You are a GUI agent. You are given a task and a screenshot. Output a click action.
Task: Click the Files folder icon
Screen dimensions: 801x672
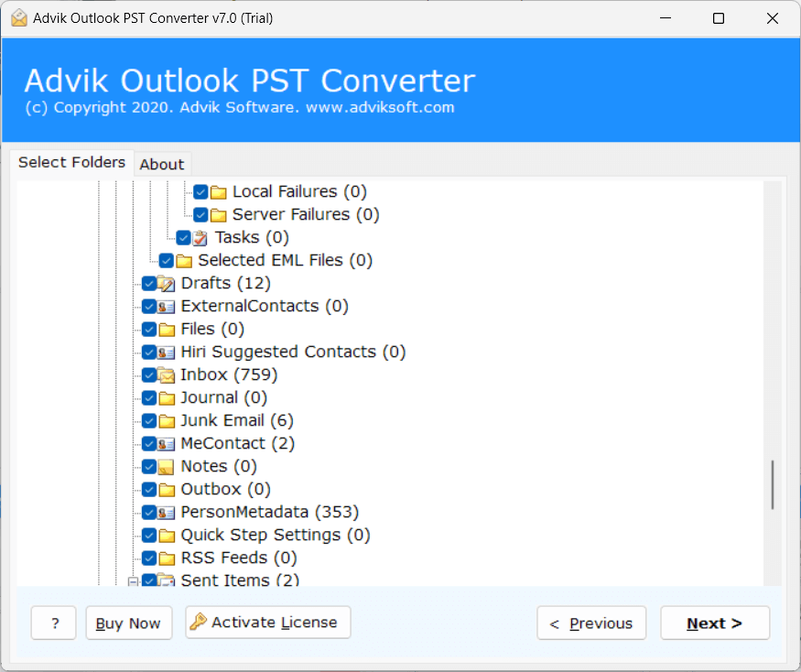tap(167, 330)
